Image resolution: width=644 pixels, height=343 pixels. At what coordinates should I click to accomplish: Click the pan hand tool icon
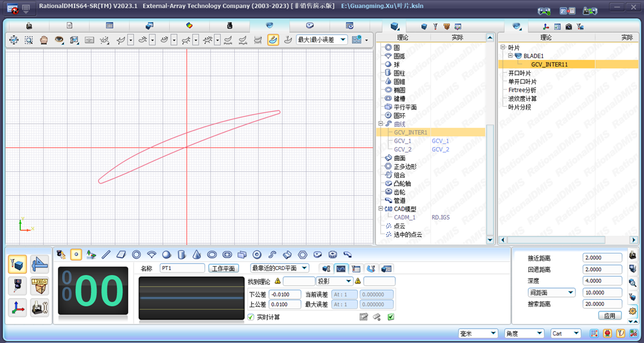[x=44, y=40]
